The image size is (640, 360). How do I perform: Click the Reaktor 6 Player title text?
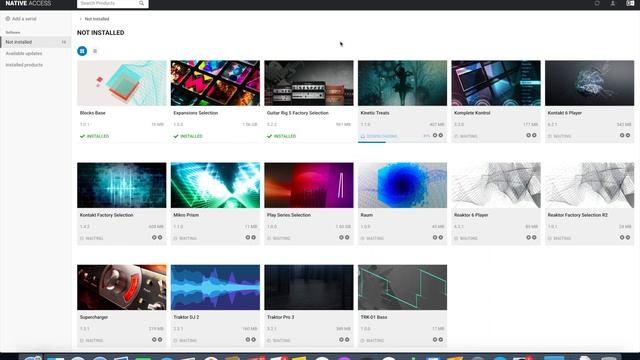(x=471, y=215)
